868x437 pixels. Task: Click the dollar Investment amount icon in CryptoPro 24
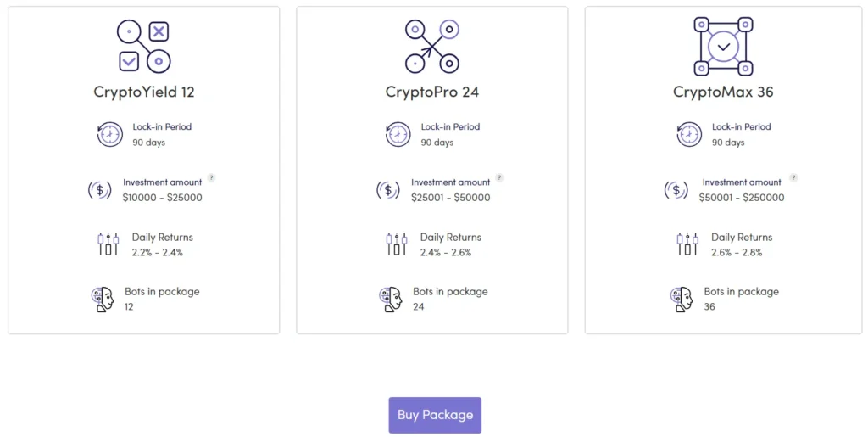point(388,190)
